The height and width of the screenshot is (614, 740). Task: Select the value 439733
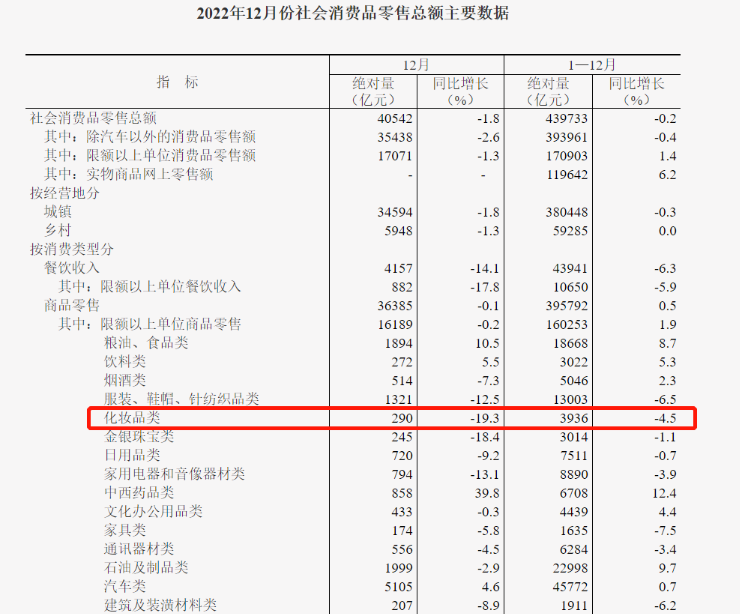click(566, 118)
